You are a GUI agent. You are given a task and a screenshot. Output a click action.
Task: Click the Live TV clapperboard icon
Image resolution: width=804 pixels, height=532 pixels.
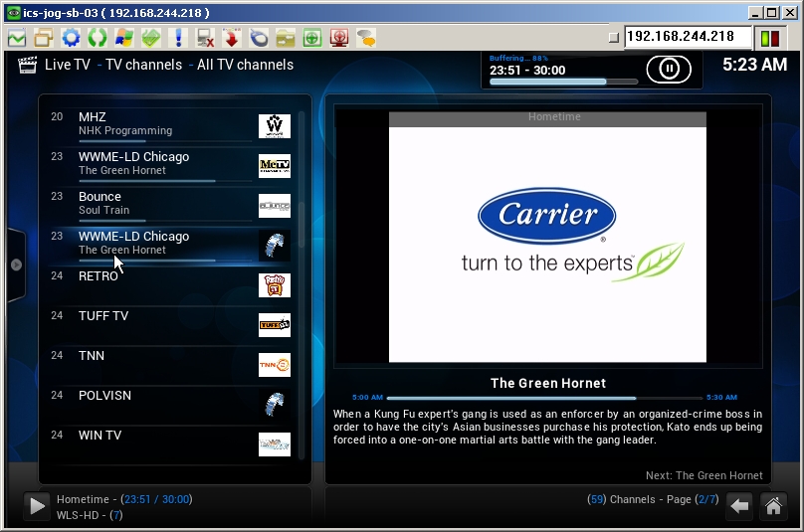pyautogui.click(x=27, y=65)
